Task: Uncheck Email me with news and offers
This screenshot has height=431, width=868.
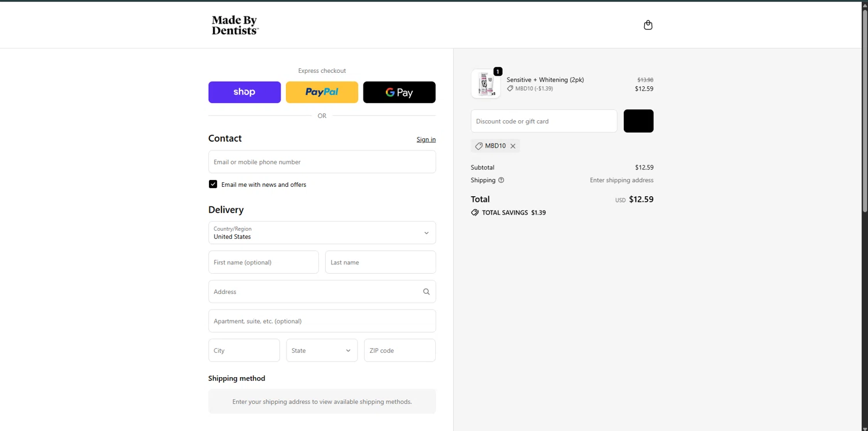Action: pyautogui.click(x=213, y=184)
